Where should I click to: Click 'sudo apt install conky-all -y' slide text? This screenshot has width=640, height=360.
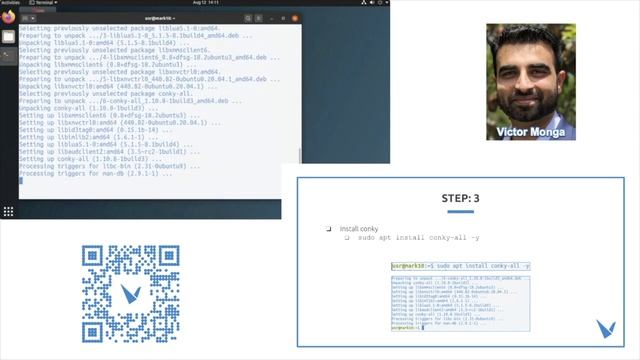(419, 238)
